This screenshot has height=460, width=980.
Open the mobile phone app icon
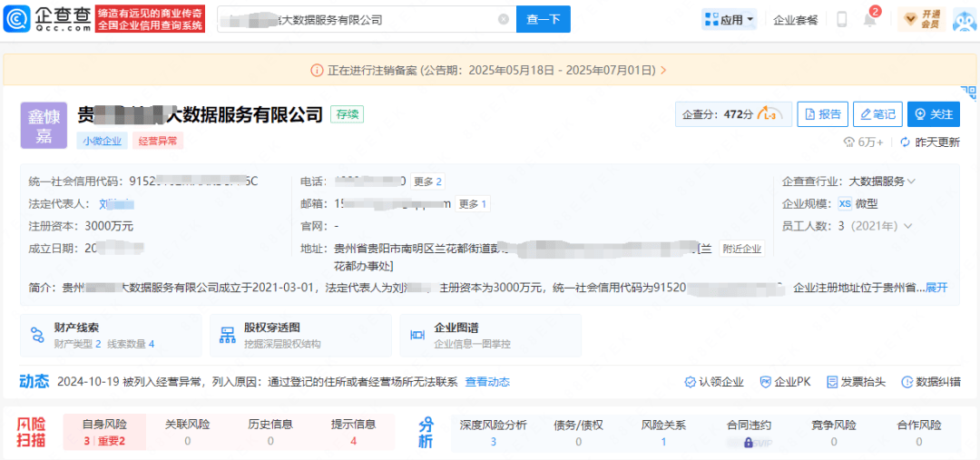[841, 19]
